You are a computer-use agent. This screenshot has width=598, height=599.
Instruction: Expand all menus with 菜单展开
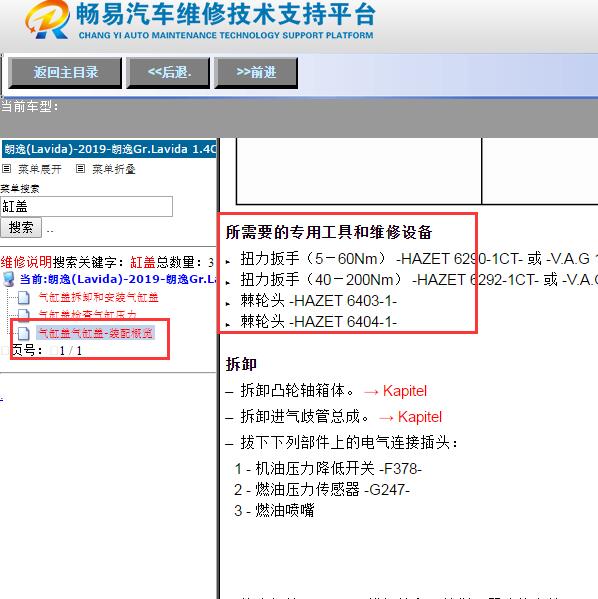click(40, 169)
